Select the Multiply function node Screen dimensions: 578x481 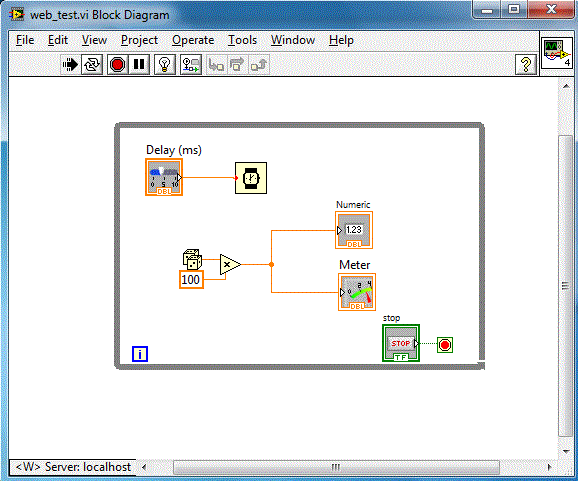click(x=230, y=264)
